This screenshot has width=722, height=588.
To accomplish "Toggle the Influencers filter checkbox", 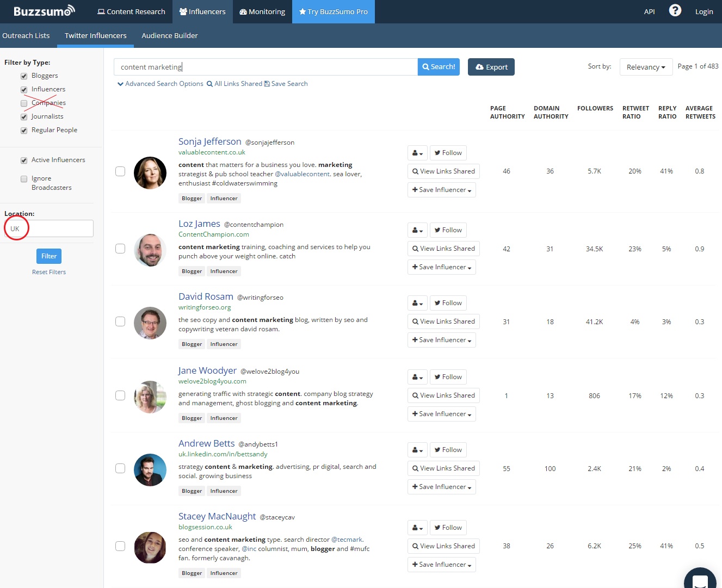I will point(24,90).
